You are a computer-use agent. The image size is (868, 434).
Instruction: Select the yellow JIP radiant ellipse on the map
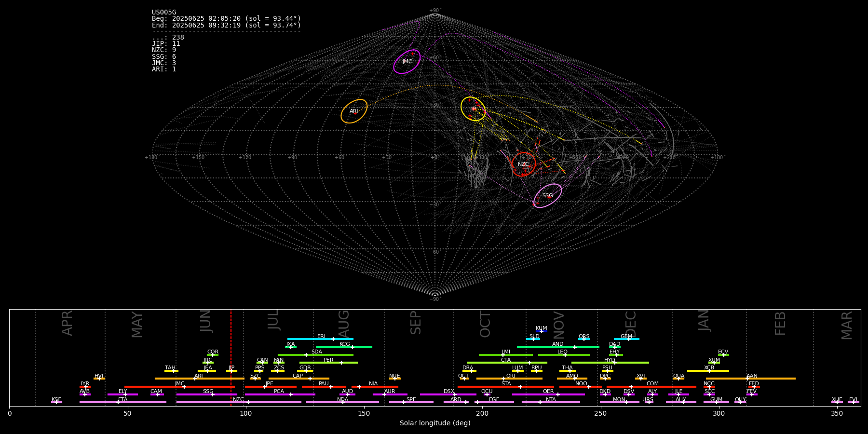click(473, 108)
